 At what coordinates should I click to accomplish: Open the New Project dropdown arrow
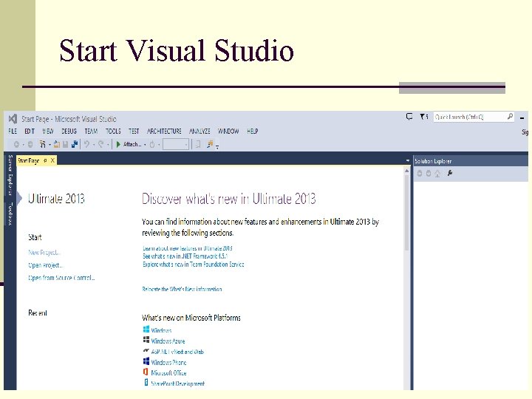tap(50, 145)
